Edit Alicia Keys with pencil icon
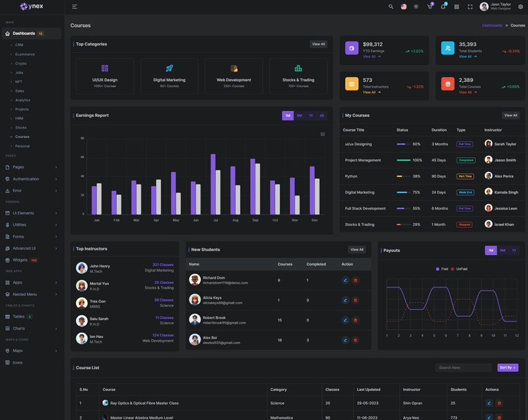Screen dimensions: 528x420 [345, 300]
